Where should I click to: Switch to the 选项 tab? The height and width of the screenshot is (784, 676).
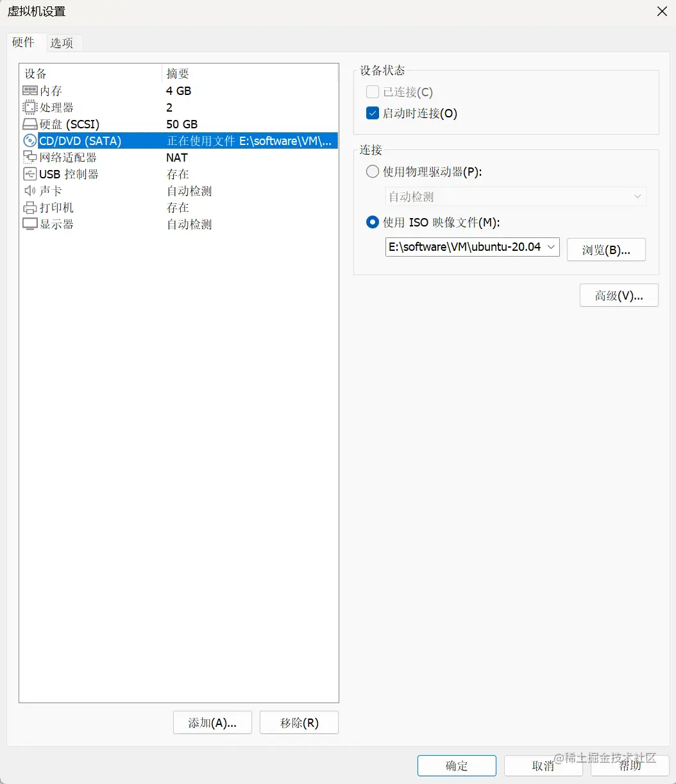click(x=62, y=42)
